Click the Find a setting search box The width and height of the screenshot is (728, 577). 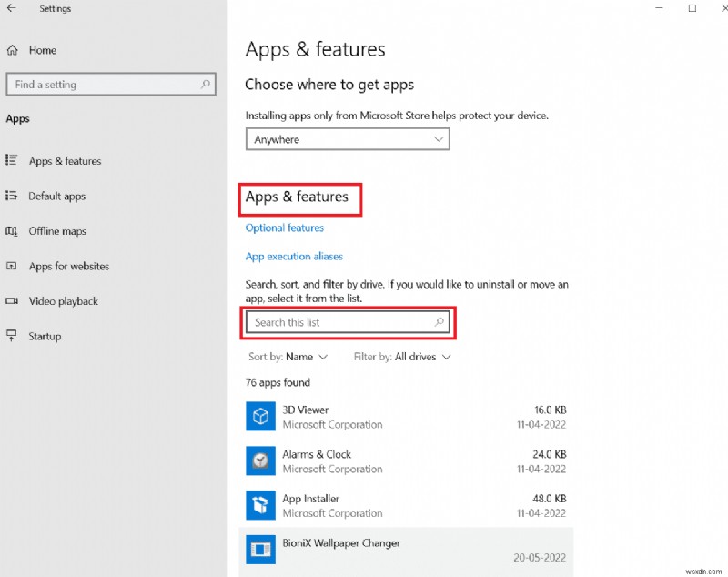pyautogui.click(x=111, y=84)
